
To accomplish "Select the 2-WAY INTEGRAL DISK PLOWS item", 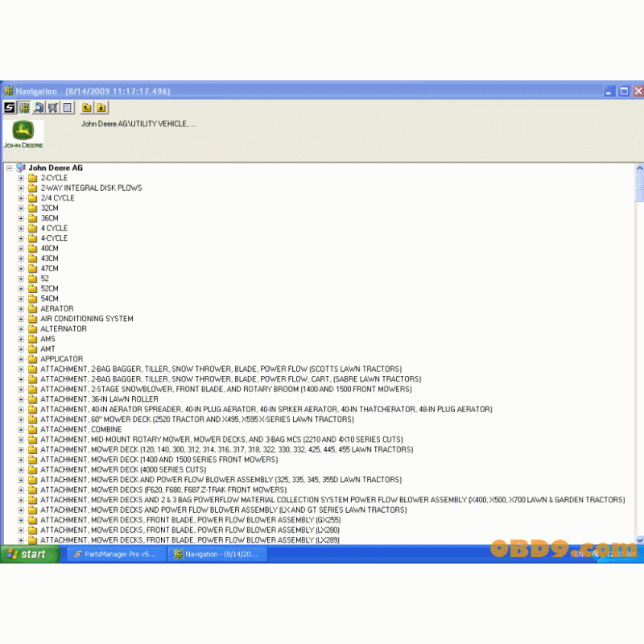I will [x=91, y=188].
